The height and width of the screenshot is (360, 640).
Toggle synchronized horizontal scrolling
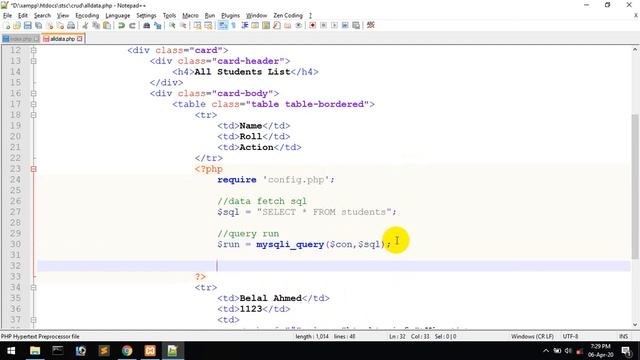208,25
